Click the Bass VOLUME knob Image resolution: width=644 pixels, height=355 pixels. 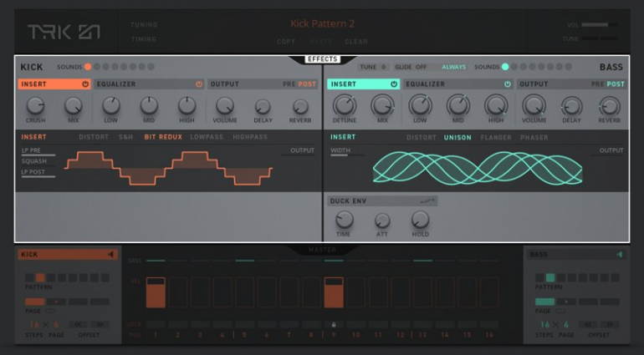pos(534,105)
